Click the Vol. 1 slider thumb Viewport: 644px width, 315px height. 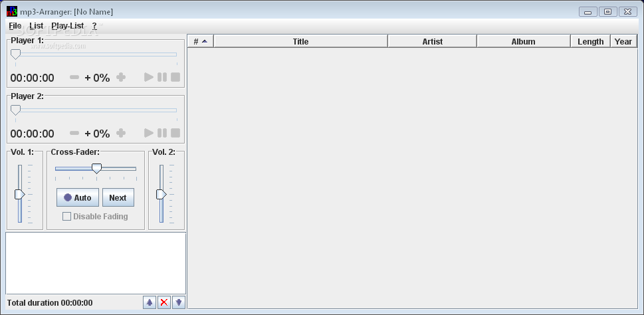click(x=20, y=194)
